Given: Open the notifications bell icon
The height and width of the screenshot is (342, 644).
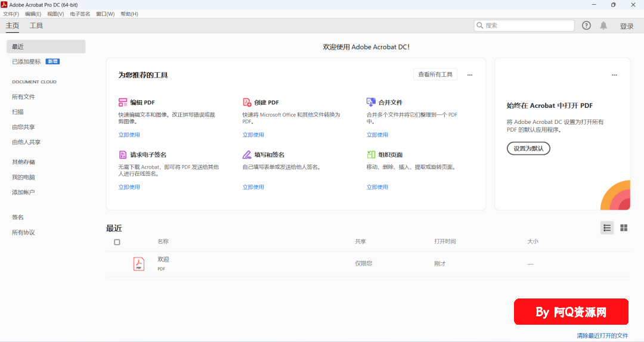Looking at the screenshot, I should [x=603, y=26].
